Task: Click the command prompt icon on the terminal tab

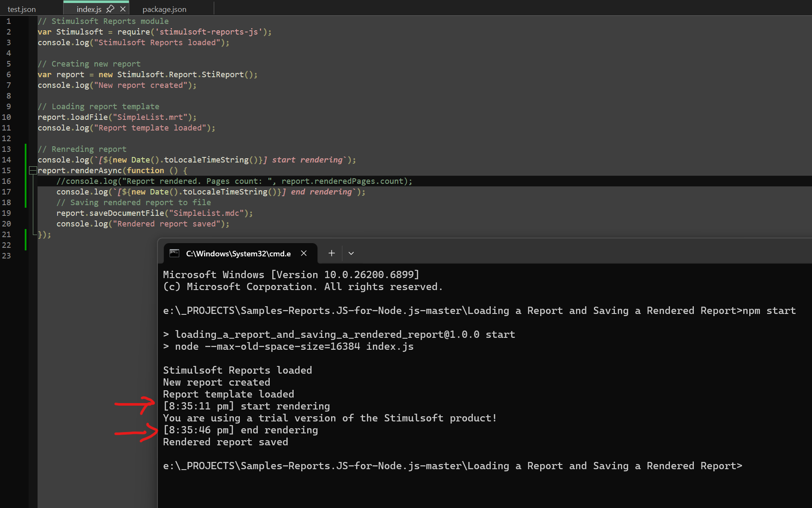Action: tap(174, 253)
